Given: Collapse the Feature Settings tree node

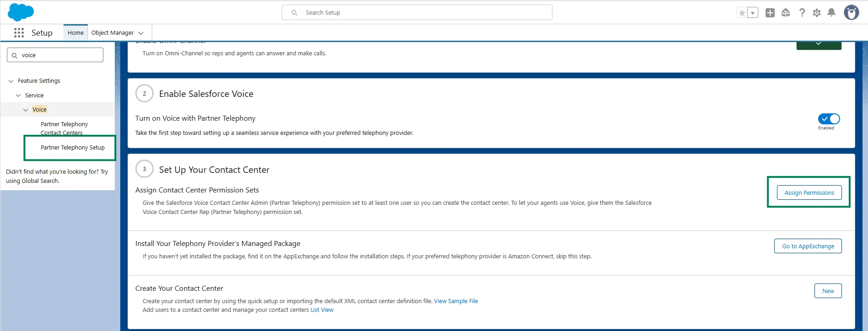Looking at the screenshot, I should pyautogui.click(x=11, y=81).
